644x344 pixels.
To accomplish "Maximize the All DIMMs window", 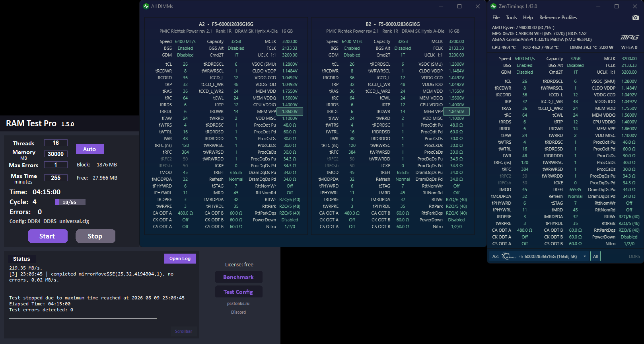I will [459, 6].
